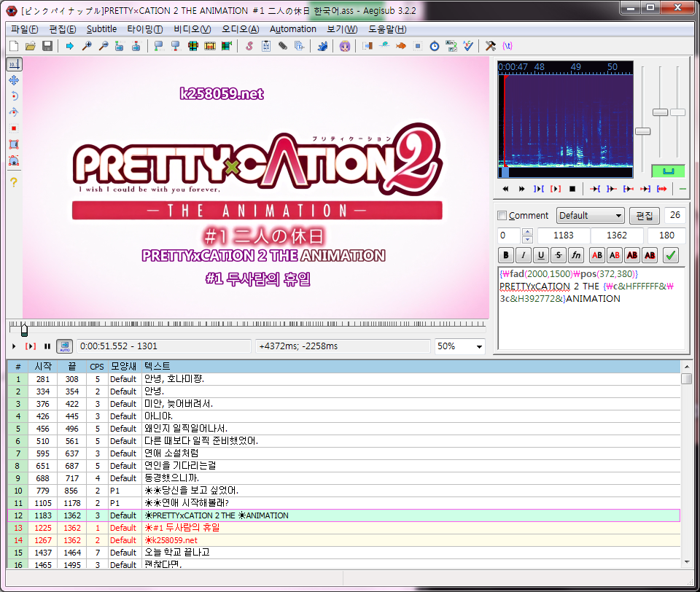
Task: Open the 보기(W) menu
Action: pos(342,29)
